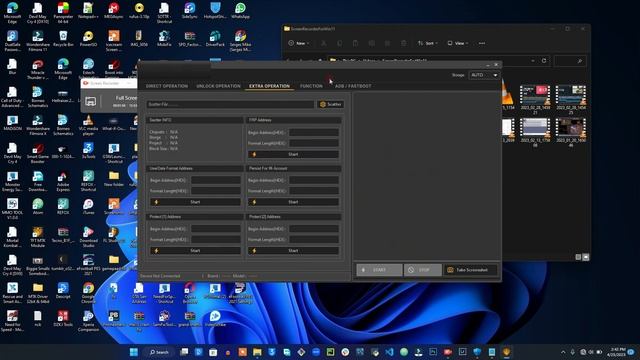Open Descript desktop icon
The width and height of the screenshot is (640, 360).
click(63, 291)
